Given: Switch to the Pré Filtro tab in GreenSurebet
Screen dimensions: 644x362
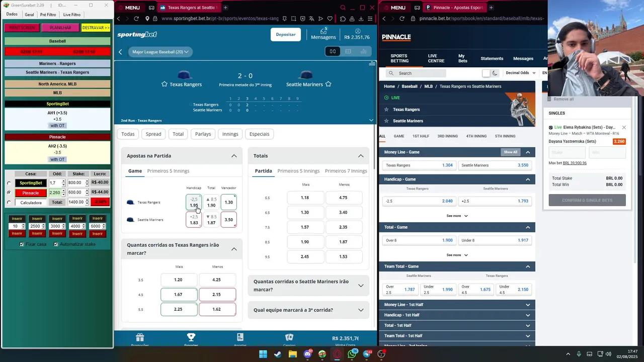Looking at the screenshot, I should (48, 15).
